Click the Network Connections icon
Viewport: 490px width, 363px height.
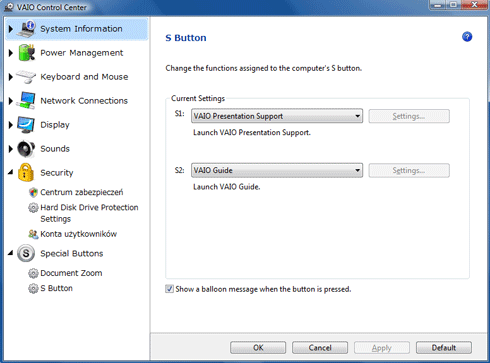27,101
